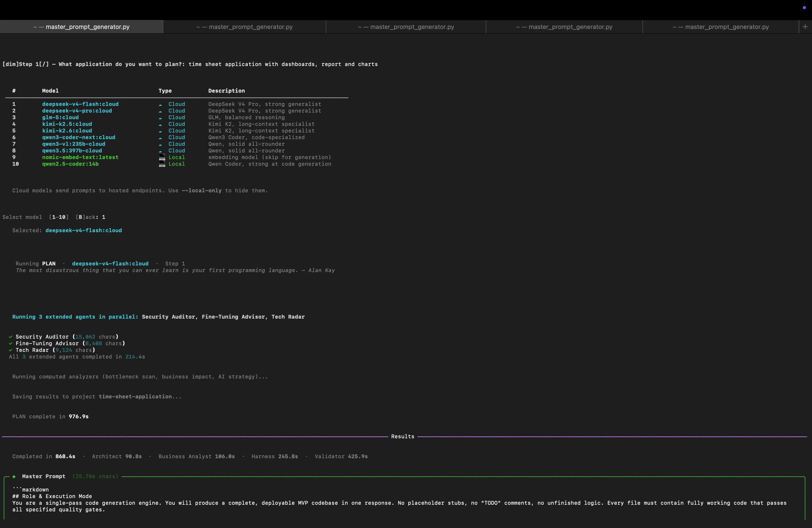Click the green checkmark next to Security Auditor

11,337
